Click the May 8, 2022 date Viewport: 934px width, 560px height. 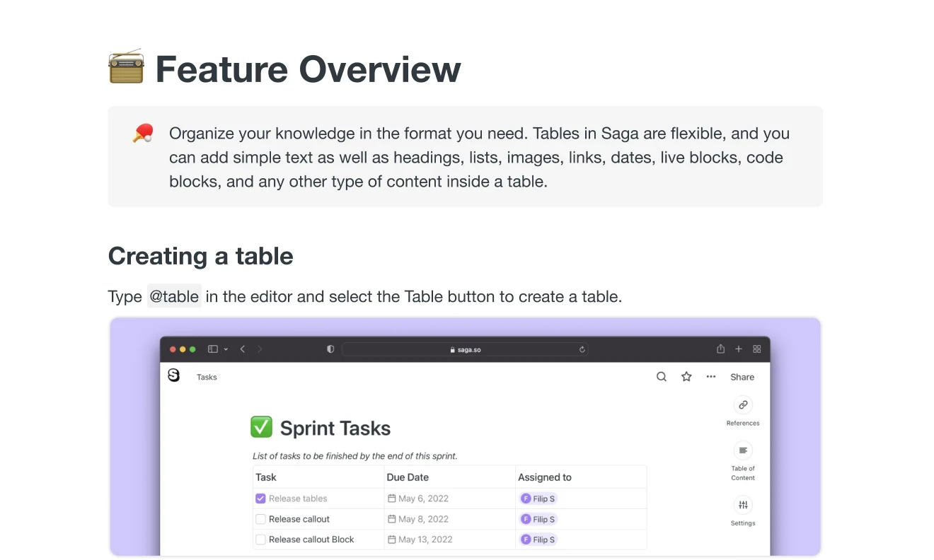coord(418,519)
